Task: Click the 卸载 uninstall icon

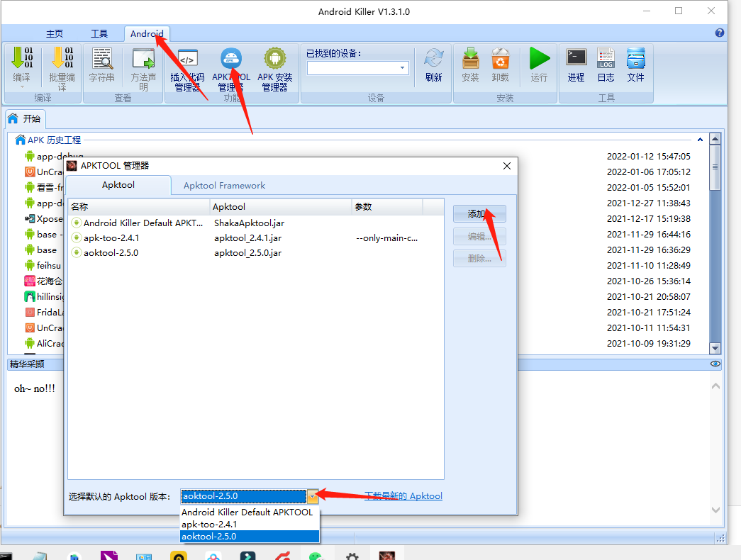Action: pos(500,59)
